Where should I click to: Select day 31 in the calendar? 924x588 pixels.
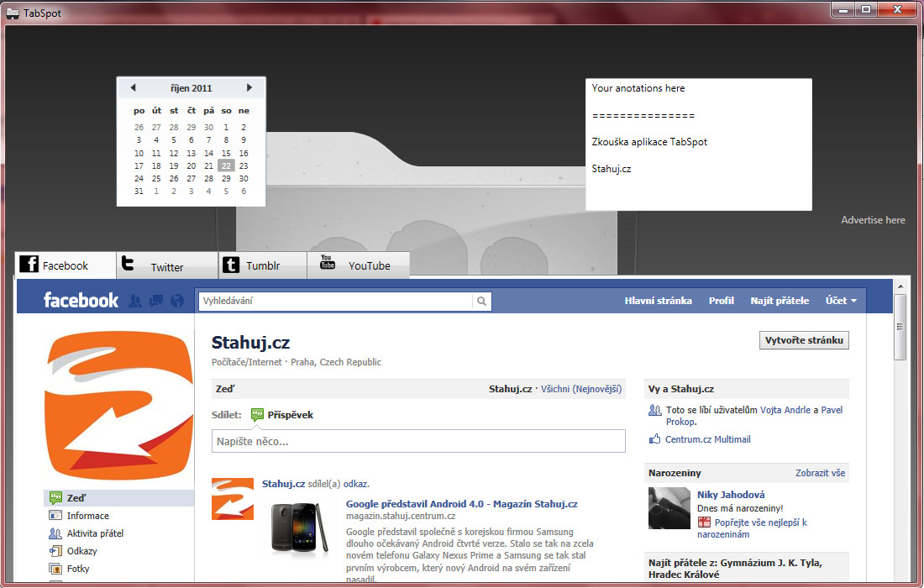click(x=139, y=192)
